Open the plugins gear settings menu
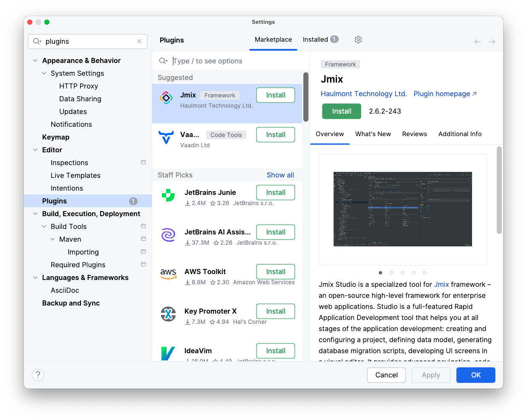Screen dimensions: 527x420 pos(358,40)
